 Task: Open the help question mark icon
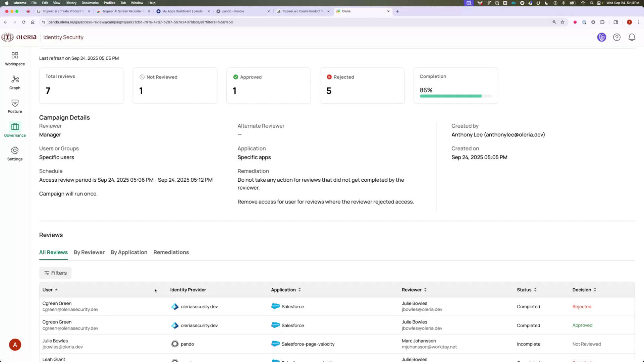click(x=617, y=37)
